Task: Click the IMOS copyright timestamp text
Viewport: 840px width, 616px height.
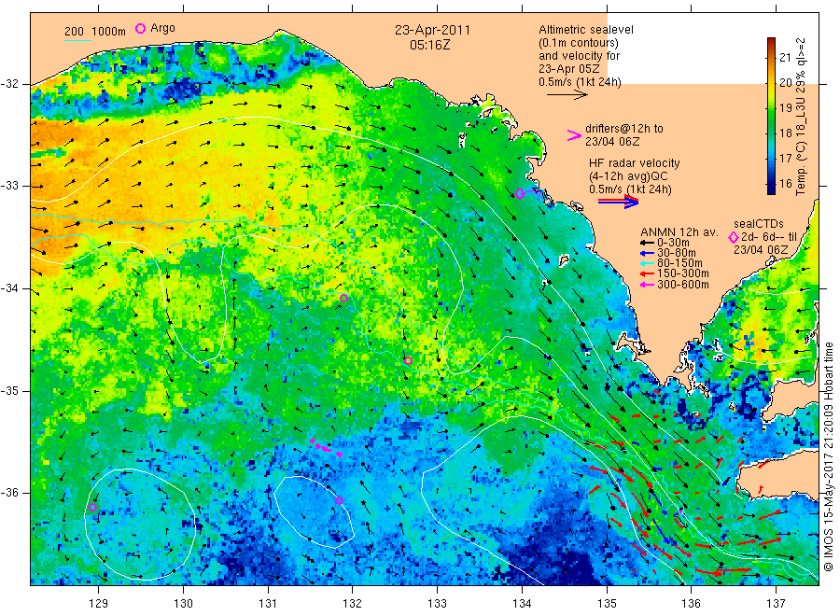Action: point(828,456)
